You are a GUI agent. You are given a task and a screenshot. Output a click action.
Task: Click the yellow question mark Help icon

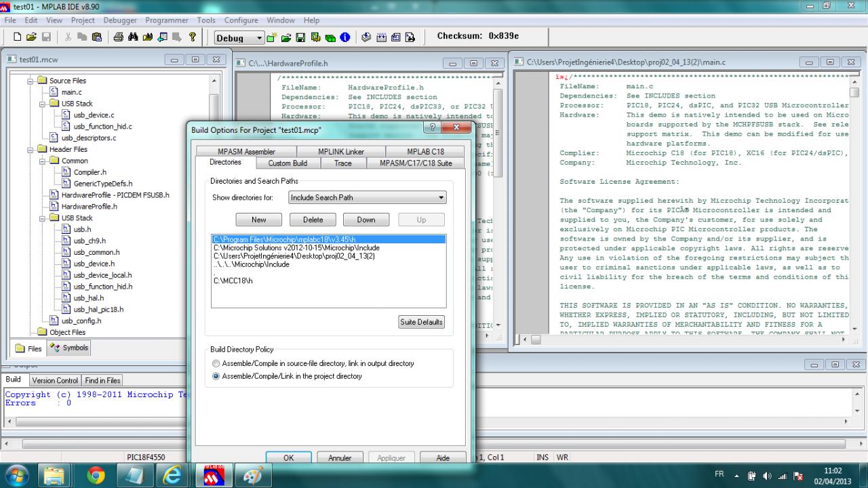pos(193,37)
